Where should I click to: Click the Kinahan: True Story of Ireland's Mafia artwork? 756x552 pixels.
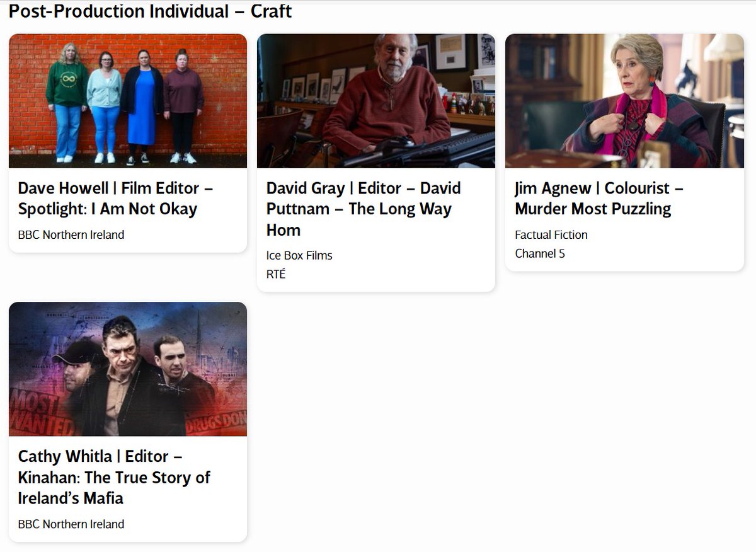(x=127, y=369)
